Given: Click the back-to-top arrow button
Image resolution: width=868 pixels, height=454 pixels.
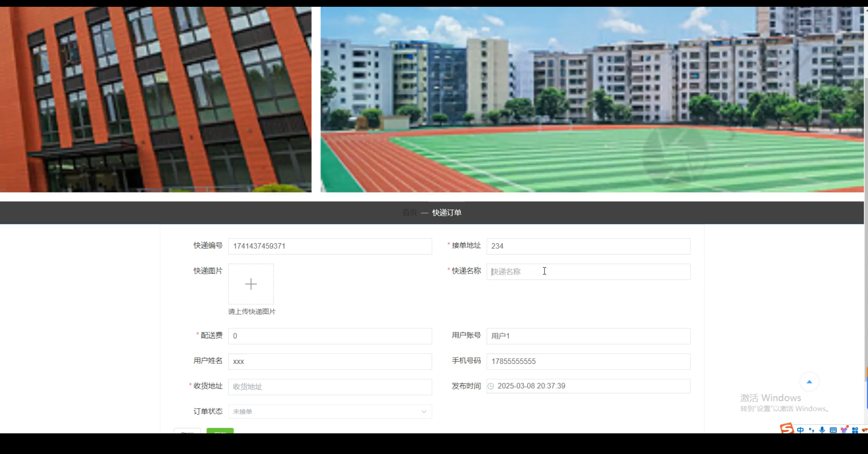Looking at the screenshot, I should [809, 382].
